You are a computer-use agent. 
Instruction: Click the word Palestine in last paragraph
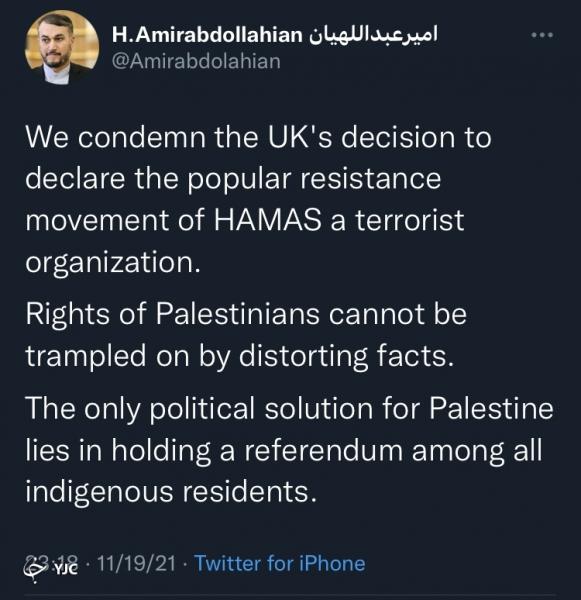tap(491, 408)
